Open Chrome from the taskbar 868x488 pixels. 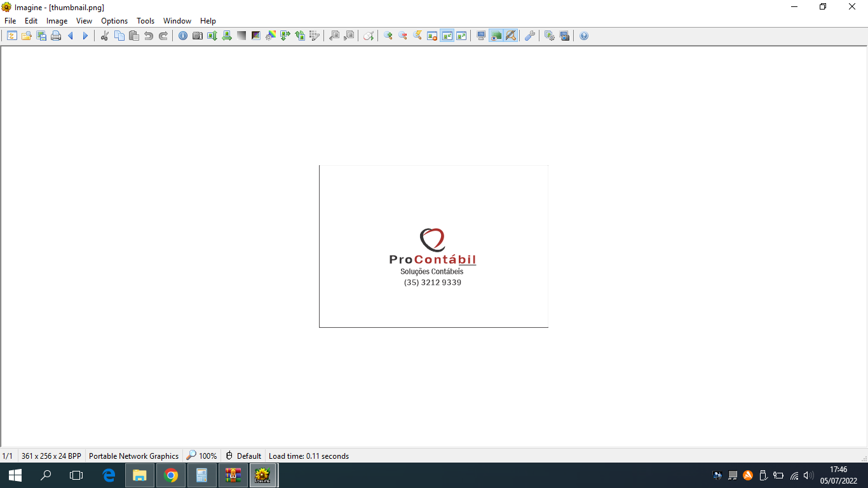pos(171,475)
